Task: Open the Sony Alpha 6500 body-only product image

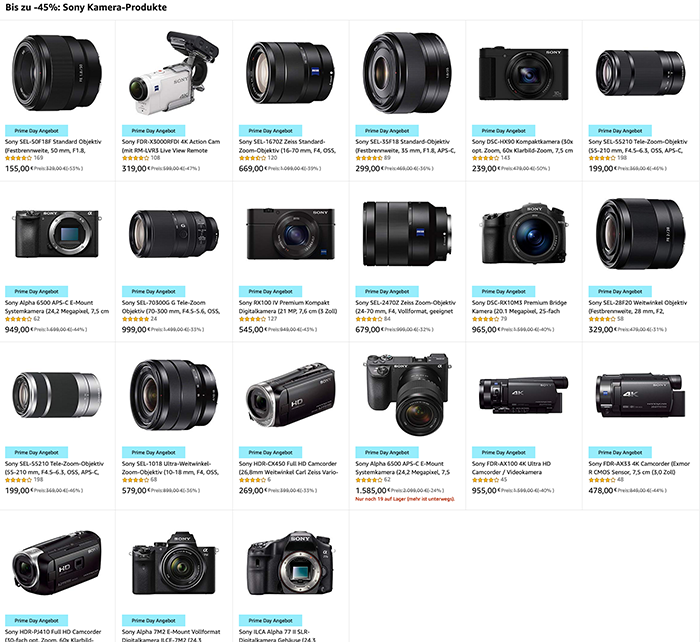Action: pyautogui.click(x=57, y=234)
